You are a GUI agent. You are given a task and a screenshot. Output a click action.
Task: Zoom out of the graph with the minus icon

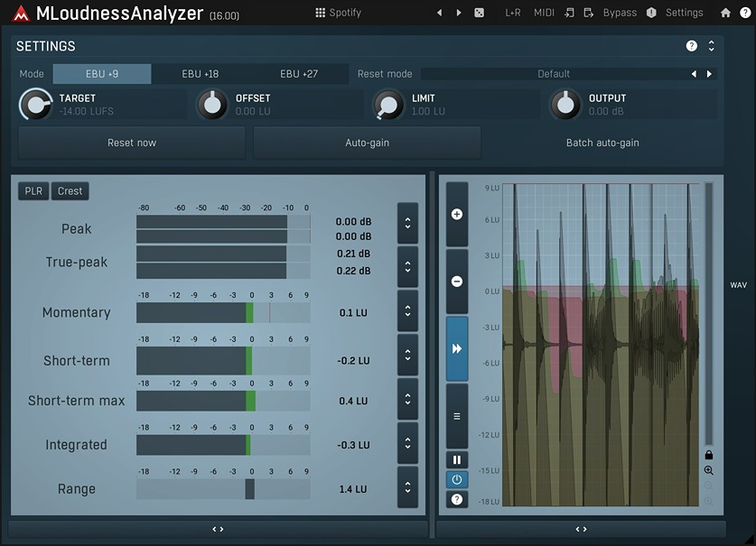(x=455, y=281)
